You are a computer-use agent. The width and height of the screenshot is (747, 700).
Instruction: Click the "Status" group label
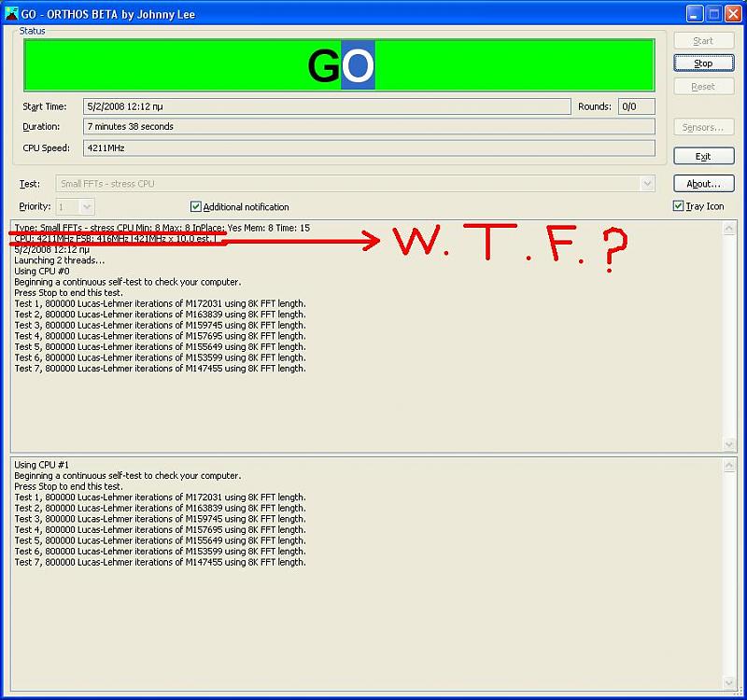[x=32, y=31]
